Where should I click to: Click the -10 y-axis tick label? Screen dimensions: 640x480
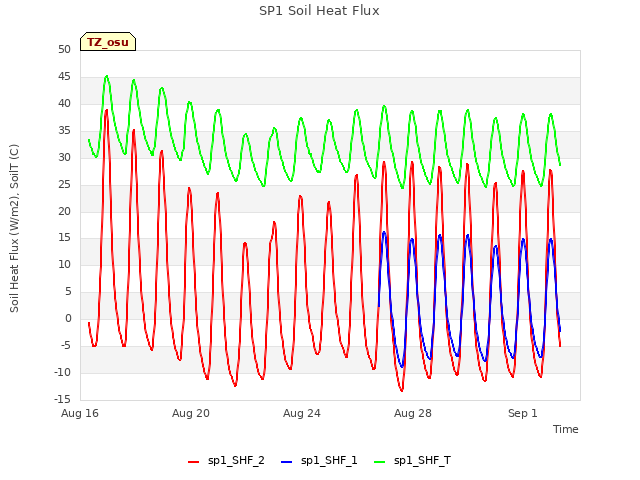click(62, 372)
